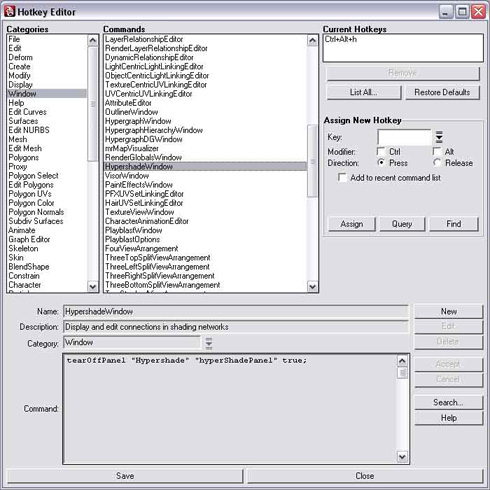
Task: Select the Display category
Action: click(46, 84)
